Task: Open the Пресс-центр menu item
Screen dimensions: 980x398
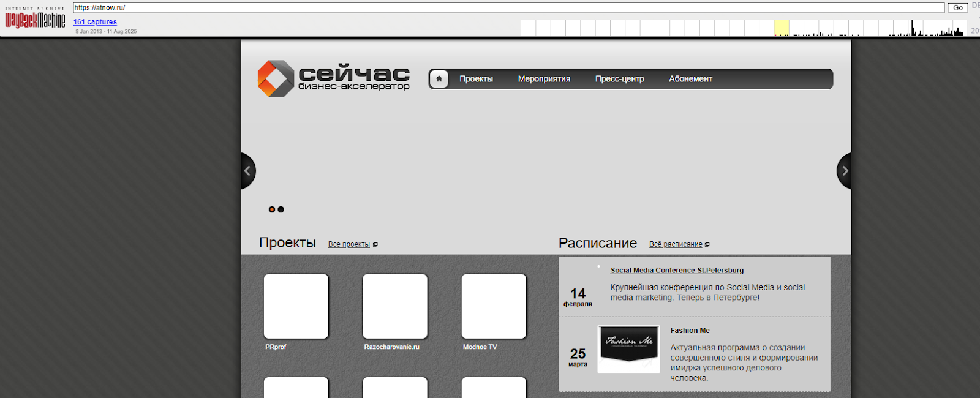Action: tap(619, 79)
